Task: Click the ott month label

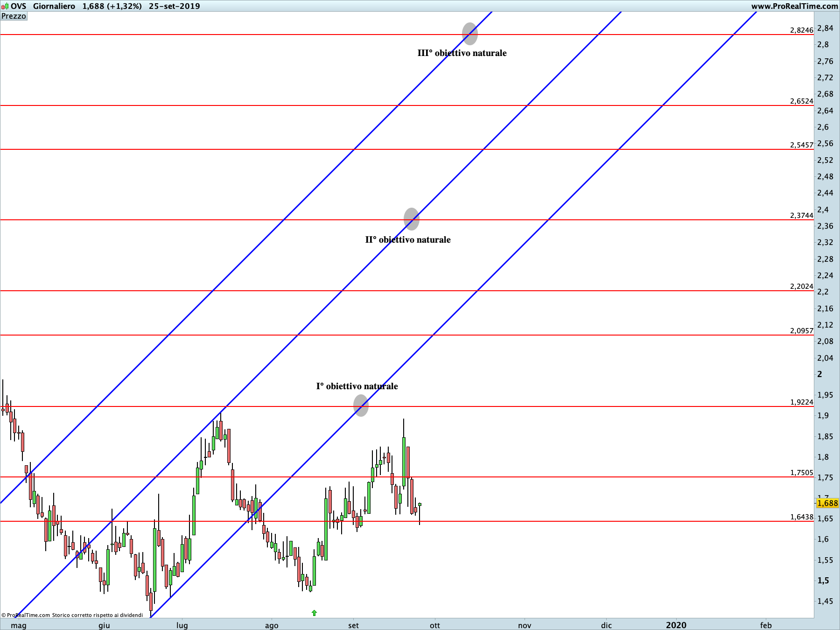Action: (435, 625)
